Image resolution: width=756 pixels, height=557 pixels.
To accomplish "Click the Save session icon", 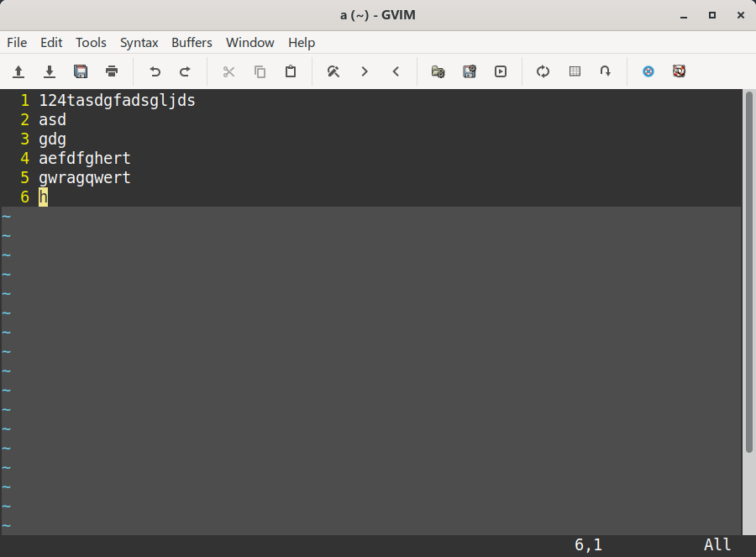I will pyautogui.click(x=469, y=72).
